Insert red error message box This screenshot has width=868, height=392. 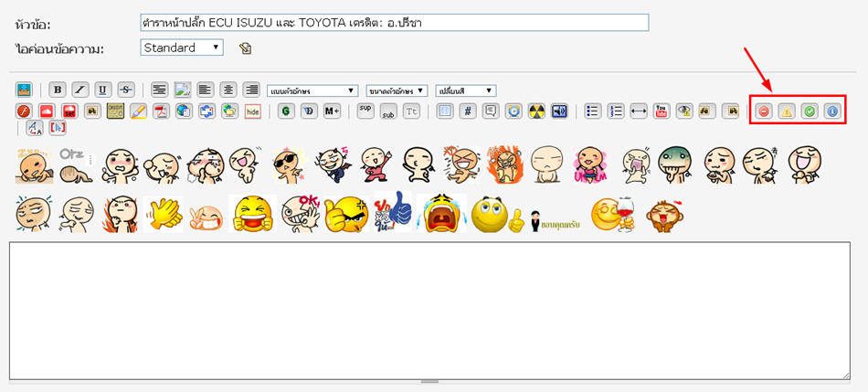click(x=764, y=111)
